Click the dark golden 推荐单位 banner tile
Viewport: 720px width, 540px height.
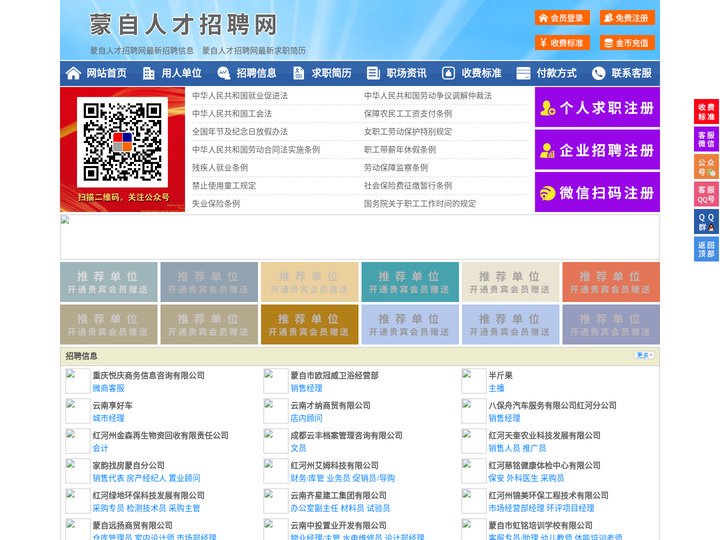click(x=309, y=325)
